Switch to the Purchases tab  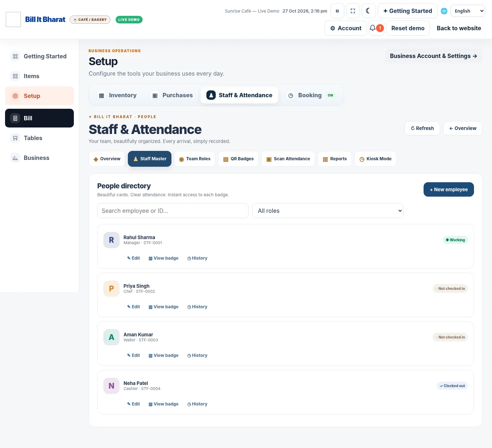[x=172, y=95]
